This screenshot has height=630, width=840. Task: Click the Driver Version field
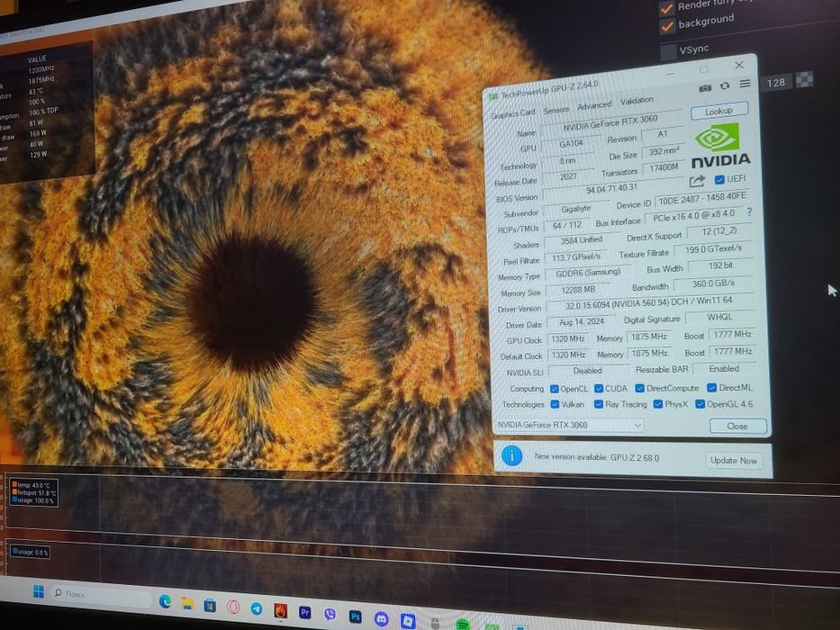pyautogui.click(x=649, y=303)
